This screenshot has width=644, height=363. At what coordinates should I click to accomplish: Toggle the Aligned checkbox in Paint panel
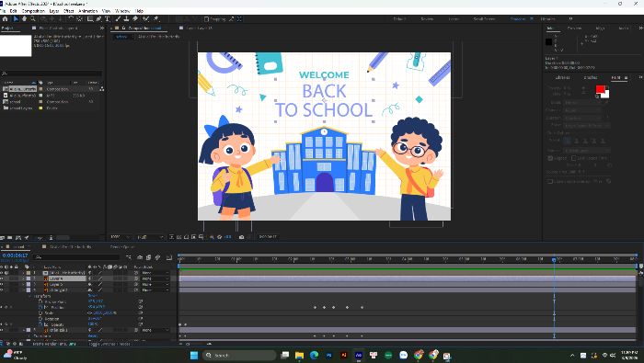point(550,158)
